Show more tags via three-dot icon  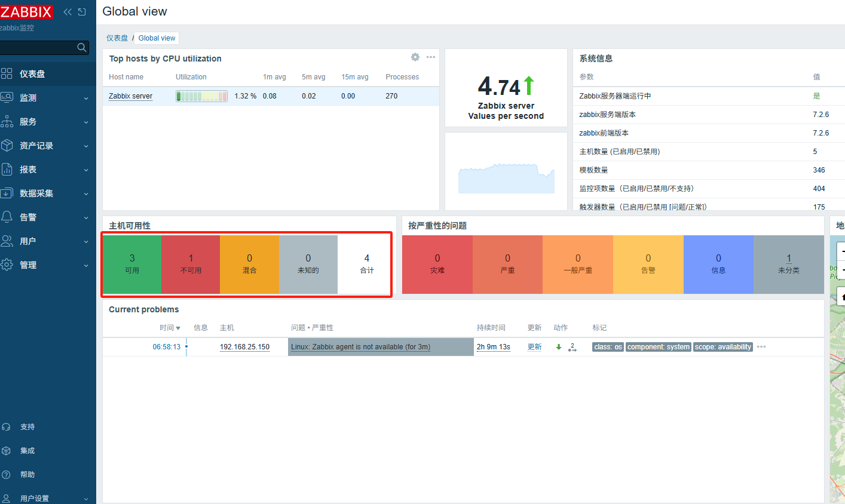coord(761,347)
